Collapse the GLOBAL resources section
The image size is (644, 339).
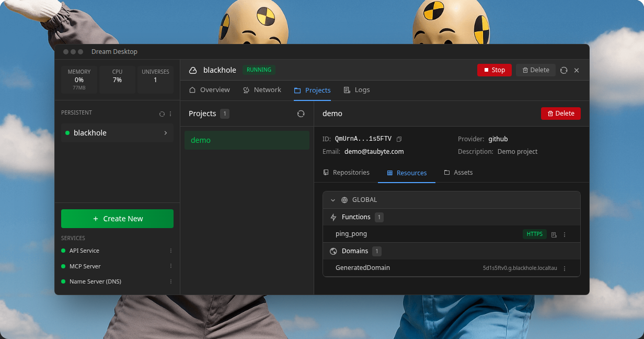[333, 200]
